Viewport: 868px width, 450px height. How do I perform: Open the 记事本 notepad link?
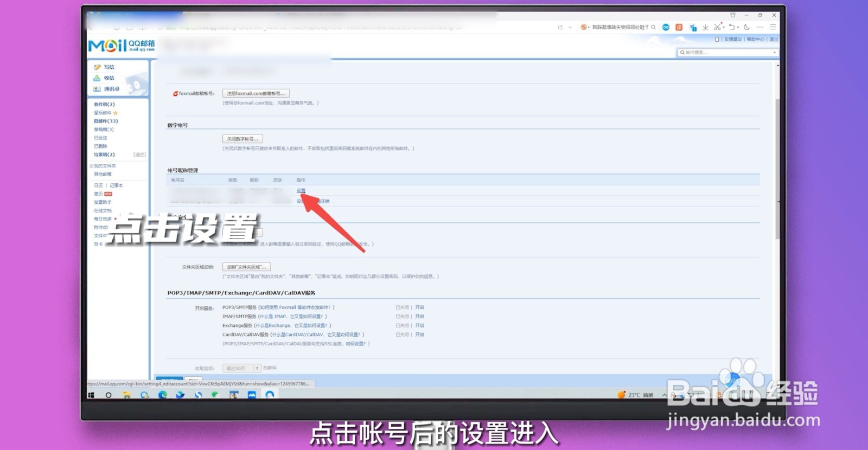click(116, 185)
